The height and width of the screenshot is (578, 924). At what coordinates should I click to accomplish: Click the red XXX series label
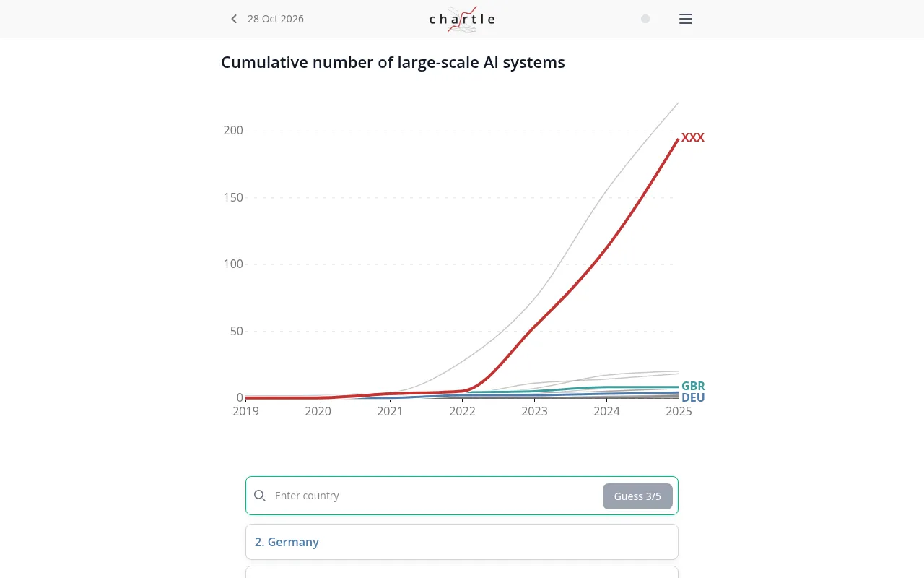coord(693,137)
